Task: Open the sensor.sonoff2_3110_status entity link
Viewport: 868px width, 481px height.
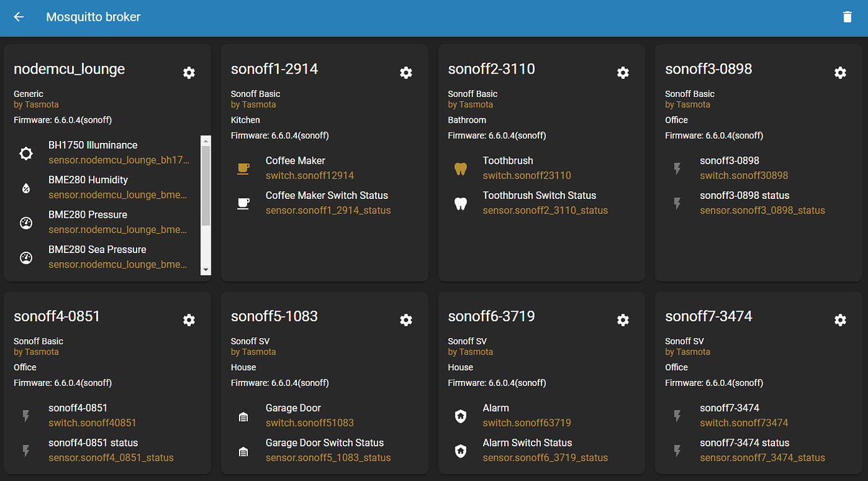Action: pos(545,210)
